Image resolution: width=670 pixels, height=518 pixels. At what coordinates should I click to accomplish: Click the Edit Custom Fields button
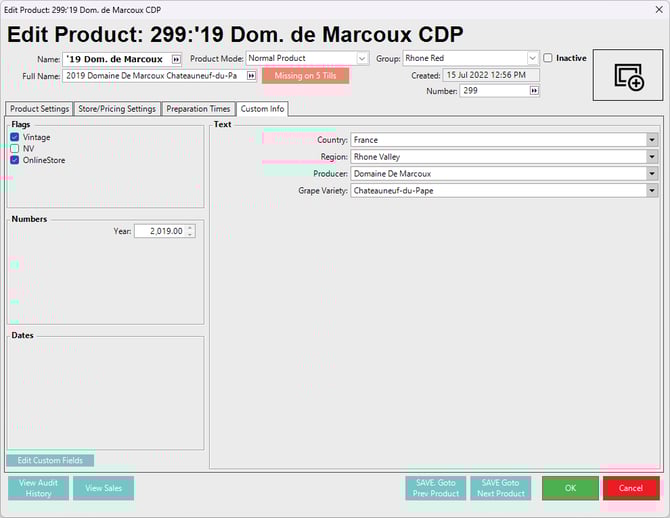(x=50, y=460)
